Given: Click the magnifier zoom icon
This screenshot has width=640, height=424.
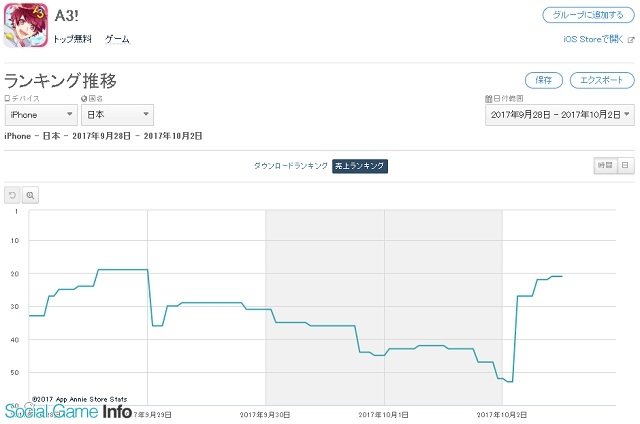Looking at the screenshot, I should pyautogui.click(x=30, y=195).
